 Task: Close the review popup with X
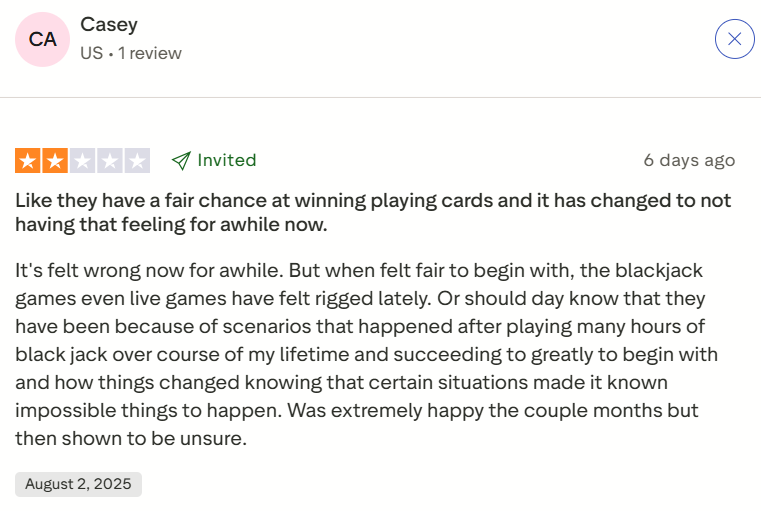[734, 39]
